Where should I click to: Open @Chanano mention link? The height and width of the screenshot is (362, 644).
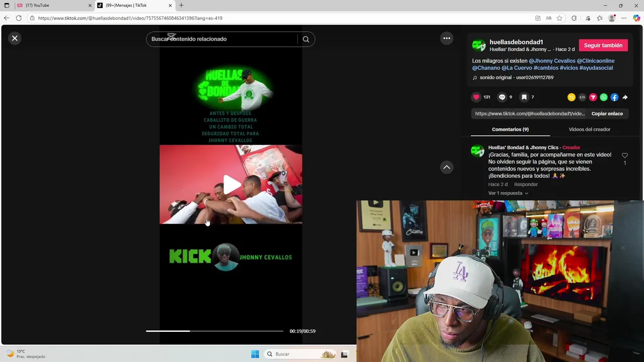486,68
